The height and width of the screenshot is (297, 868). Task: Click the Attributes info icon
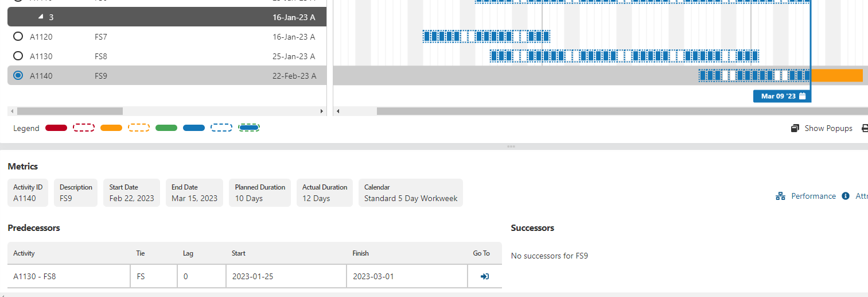846,196
